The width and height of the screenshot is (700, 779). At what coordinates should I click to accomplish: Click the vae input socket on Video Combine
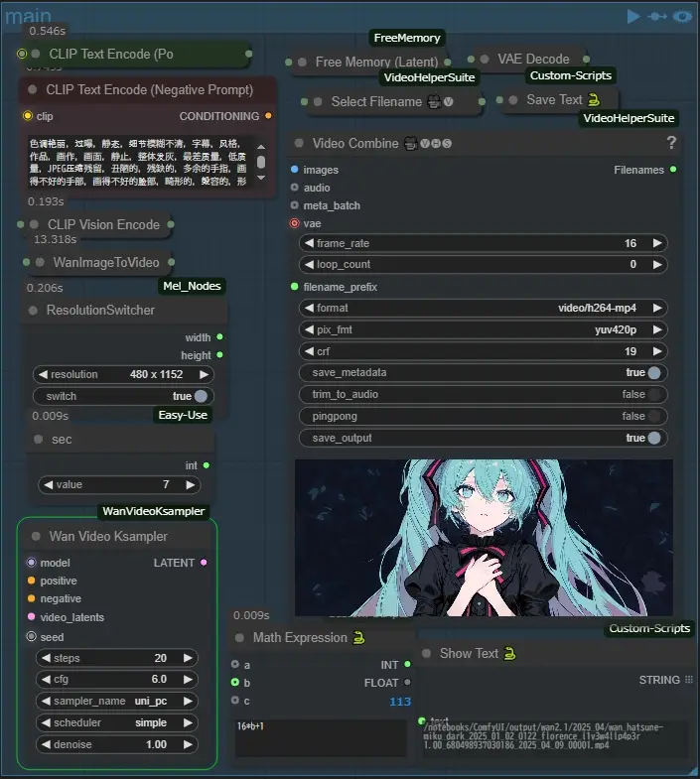294,223
